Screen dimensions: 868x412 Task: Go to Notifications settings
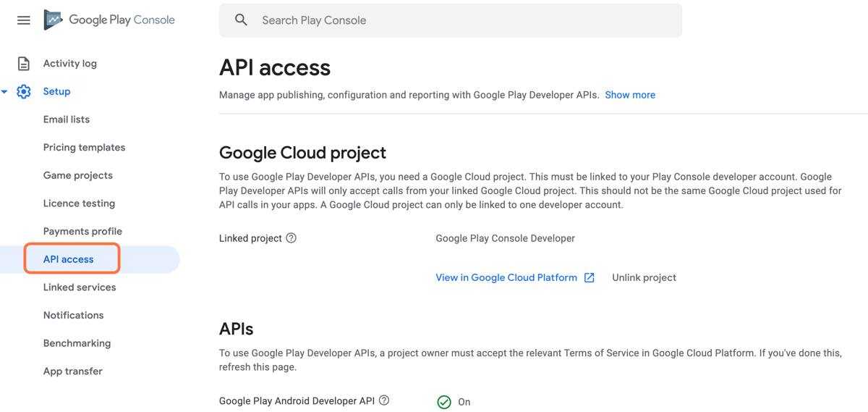pos(73,316)
